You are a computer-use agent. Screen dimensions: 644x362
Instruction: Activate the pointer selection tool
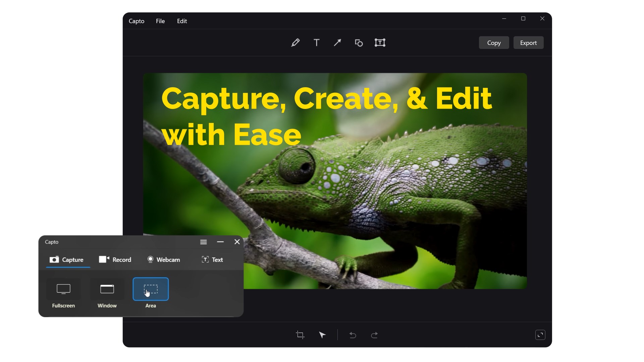click(x=322, y=335)
